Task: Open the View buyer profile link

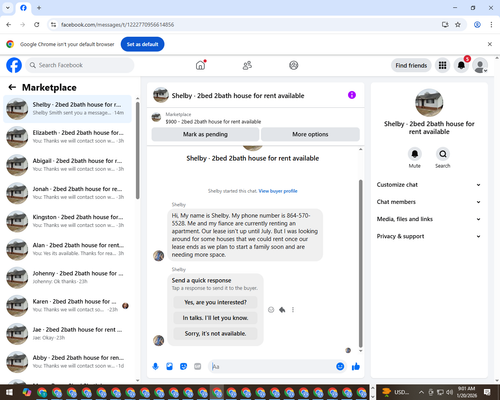Action: 278,191
